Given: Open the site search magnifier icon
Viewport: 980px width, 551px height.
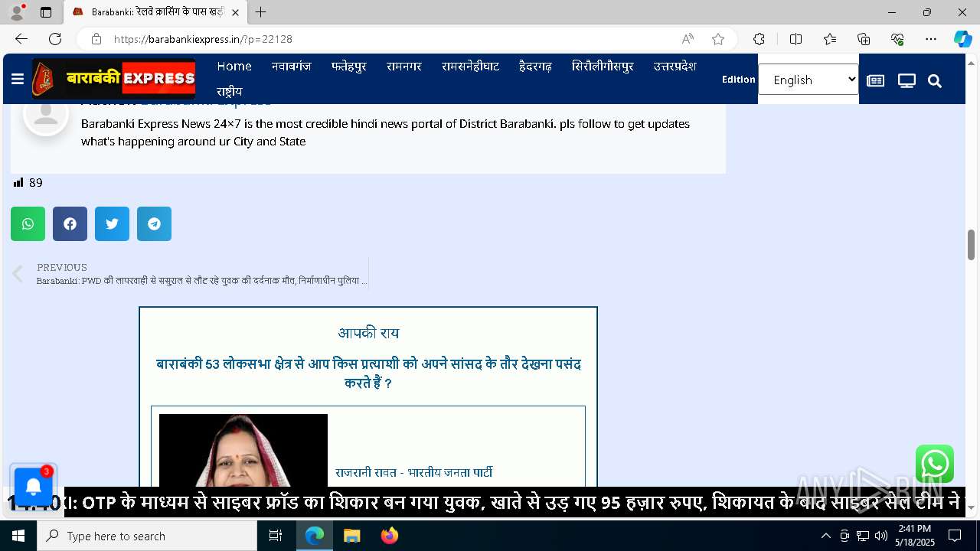Looking at the screenshot, I should pyautogui.click(x=935, y=80).
